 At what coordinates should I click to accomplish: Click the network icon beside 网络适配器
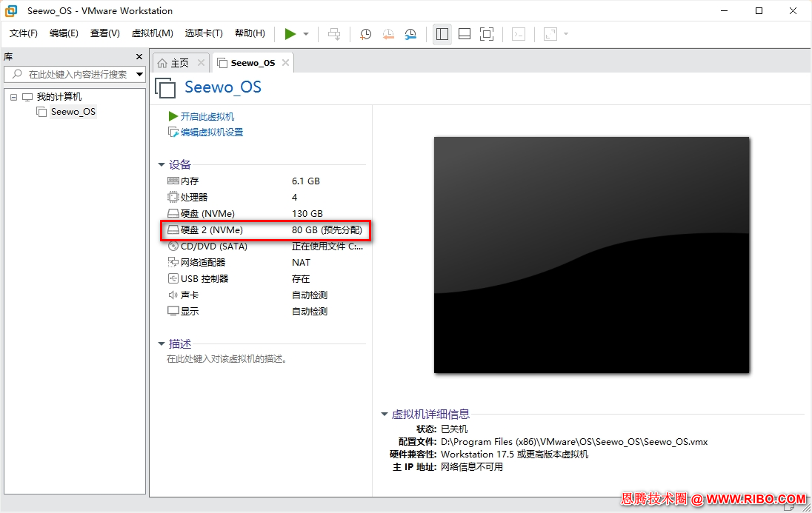(x=173, y=263)
